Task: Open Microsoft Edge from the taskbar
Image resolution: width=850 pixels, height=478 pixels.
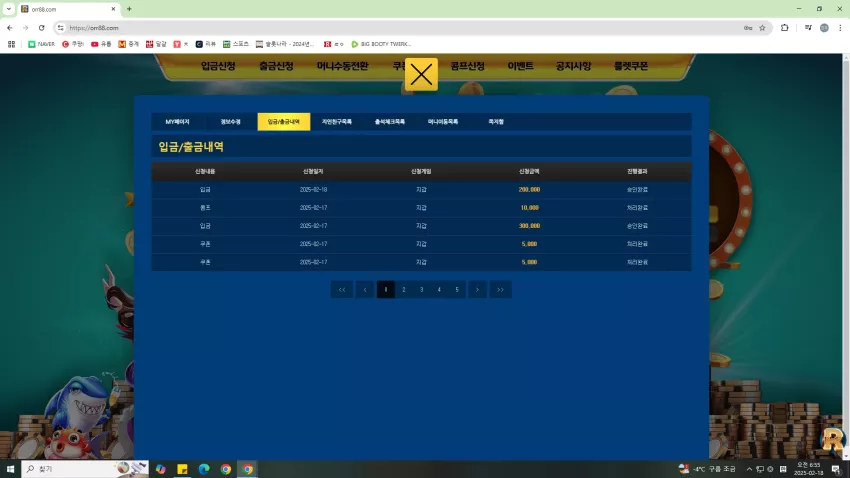Action: [x=204, y=469]
